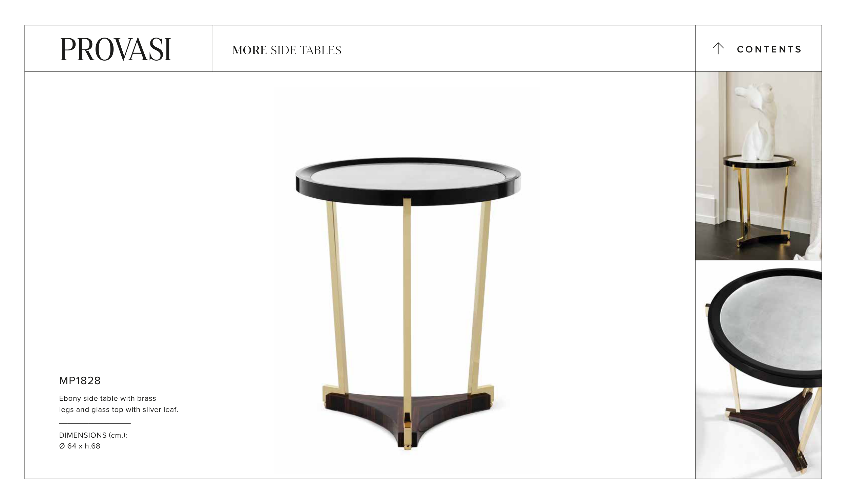Screen dimensions: 847x504
Task: Open the close-up silver leaf top photo
Action: click(x=758, y=370)
